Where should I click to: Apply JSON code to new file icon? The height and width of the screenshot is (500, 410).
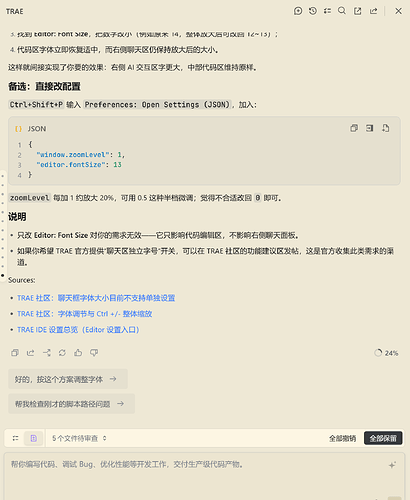[x=386, y=128]
